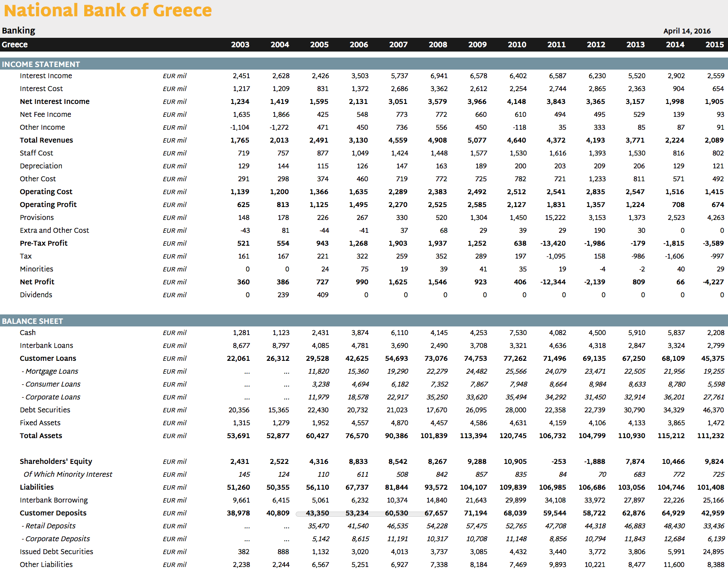Click the 'Interbank Borrowing' row label
Viewport: 728px width, 573px height.
coord(54,500)
